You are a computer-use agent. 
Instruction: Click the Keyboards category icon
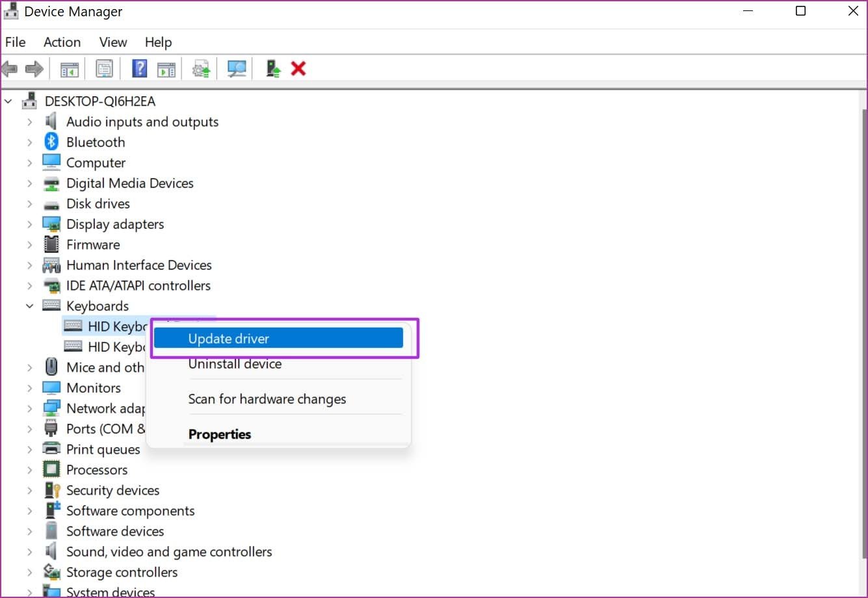[x=51, y=305]
